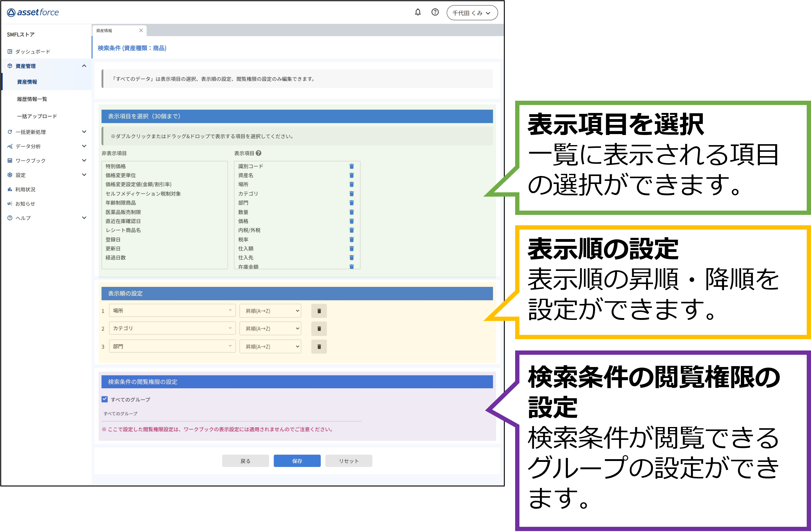This screenshot has width=811, height=532.
Task: Select 履歴情報一覧 in sidebar
Action: coord(32,99)
